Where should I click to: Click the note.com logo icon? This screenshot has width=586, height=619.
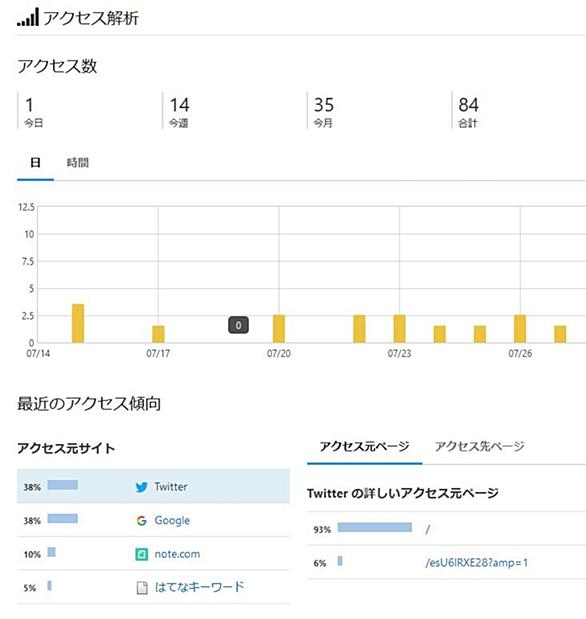(141, 554)
